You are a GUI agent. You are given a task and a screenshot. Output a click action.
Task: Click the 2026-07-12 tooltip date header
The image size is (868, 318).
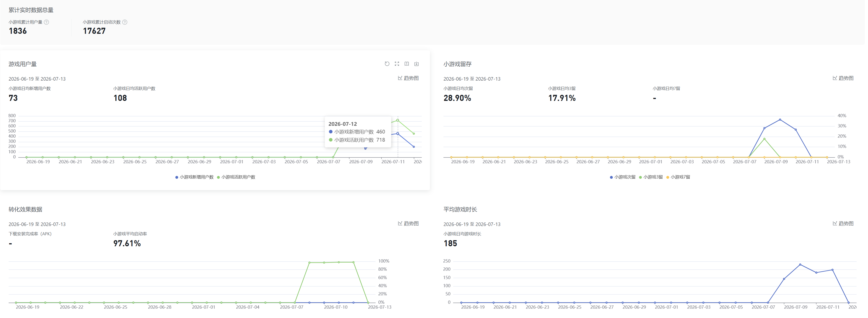(342, 124)
